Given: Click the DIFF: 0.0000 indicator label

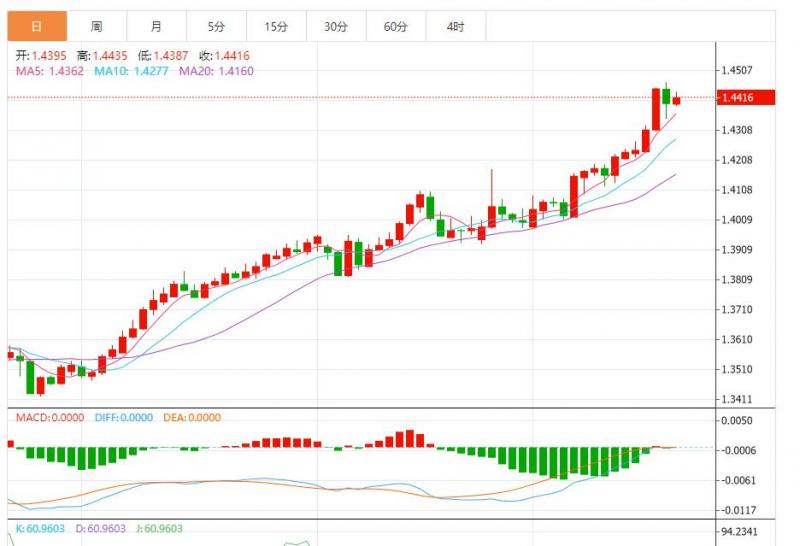Looking at the screenshot, I should (123, 417).
